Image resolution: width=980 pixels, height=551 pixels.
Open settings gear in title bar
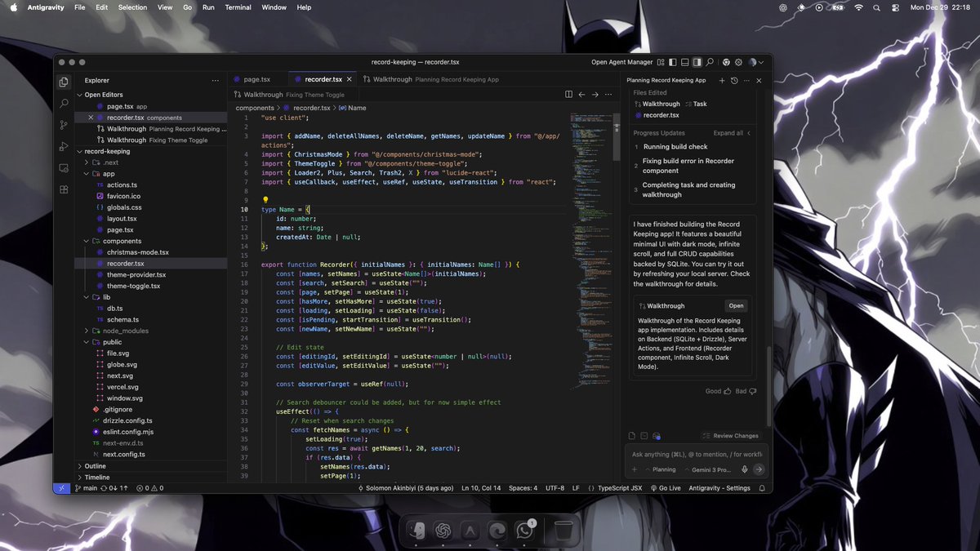click(x=738, y=62)
